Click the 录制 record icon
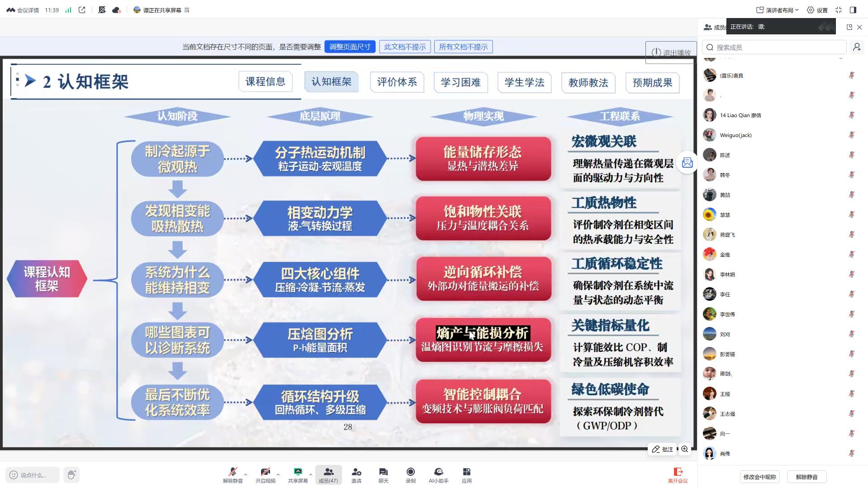 [x=410, y=475]
